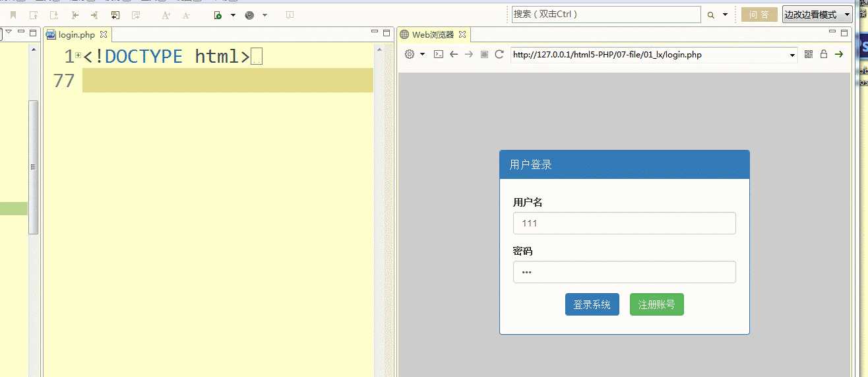Open the search options dropdown arrow

(725, 15)
